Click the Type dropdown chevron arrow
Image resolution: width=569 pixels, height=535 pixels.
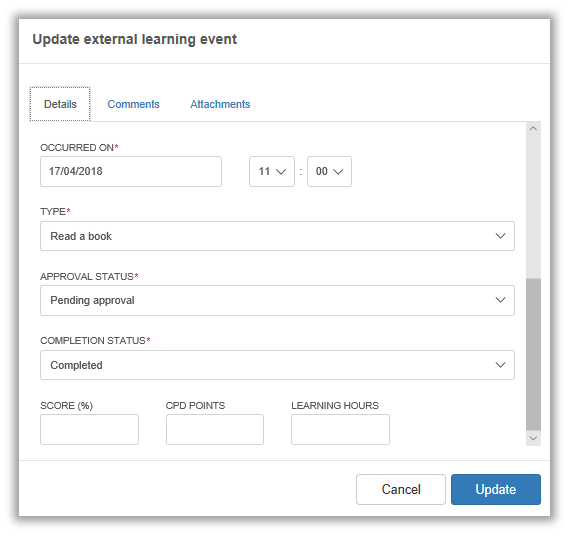click(500, 236)
